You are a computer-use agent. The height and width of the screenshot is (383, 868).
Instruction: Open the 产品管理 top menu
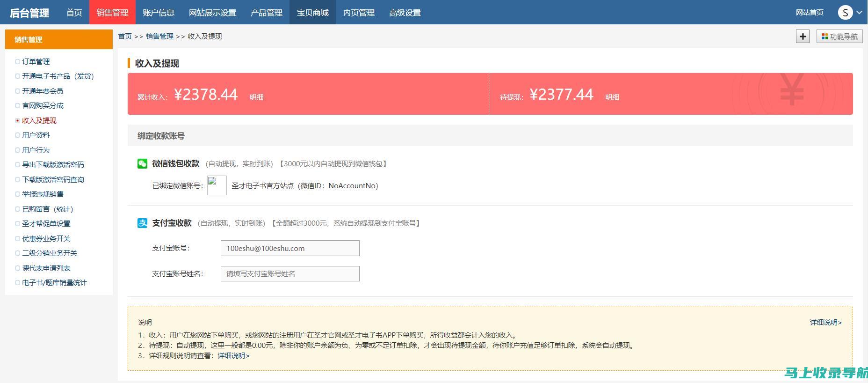point(266,13)
